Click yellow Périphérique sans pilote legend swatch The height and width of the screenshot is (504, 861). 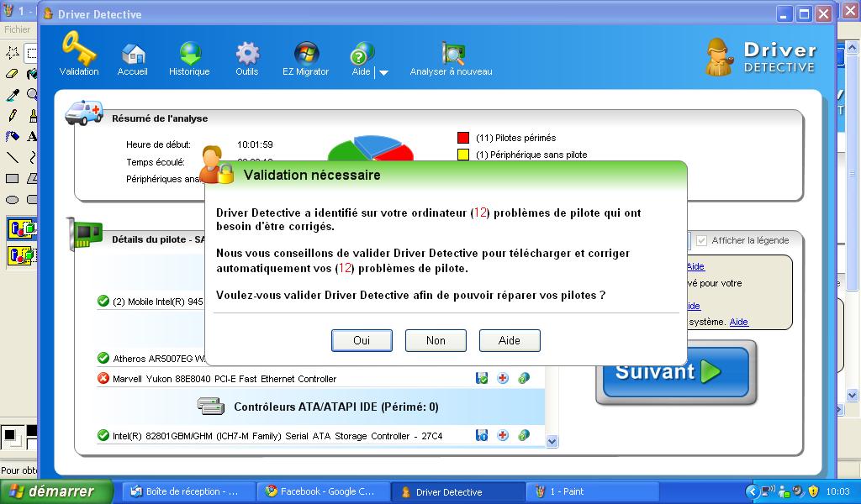463,155
